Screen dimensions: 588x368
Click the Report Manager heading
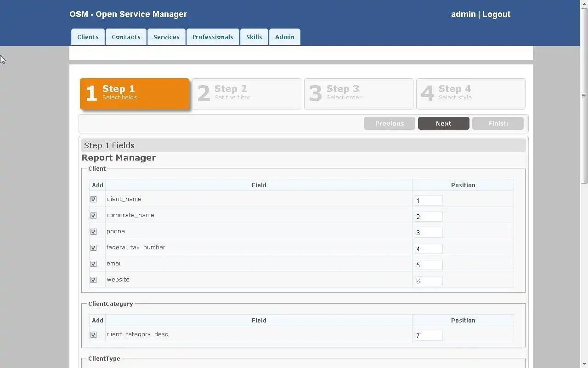click(119, 158)
